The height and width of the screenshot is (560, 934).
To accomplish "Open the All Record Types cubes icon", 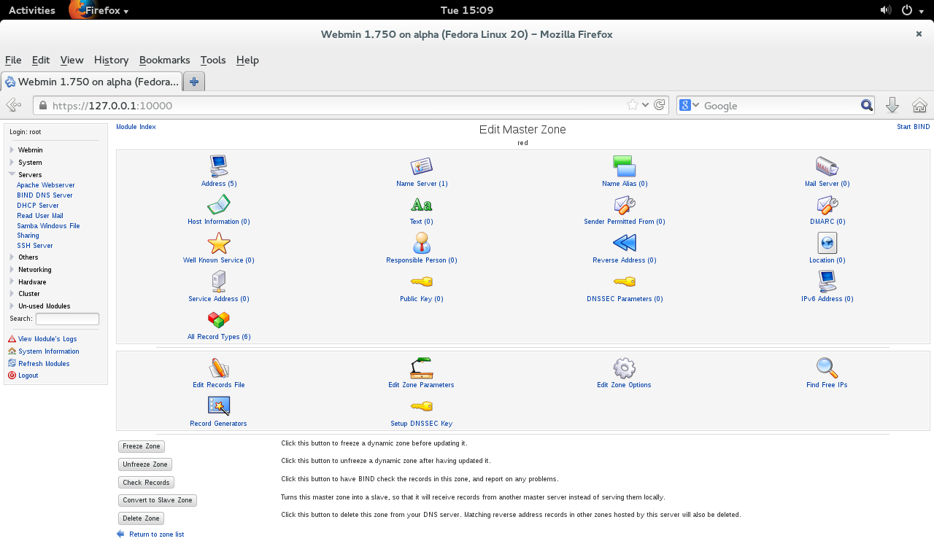I will pos(219,320).
